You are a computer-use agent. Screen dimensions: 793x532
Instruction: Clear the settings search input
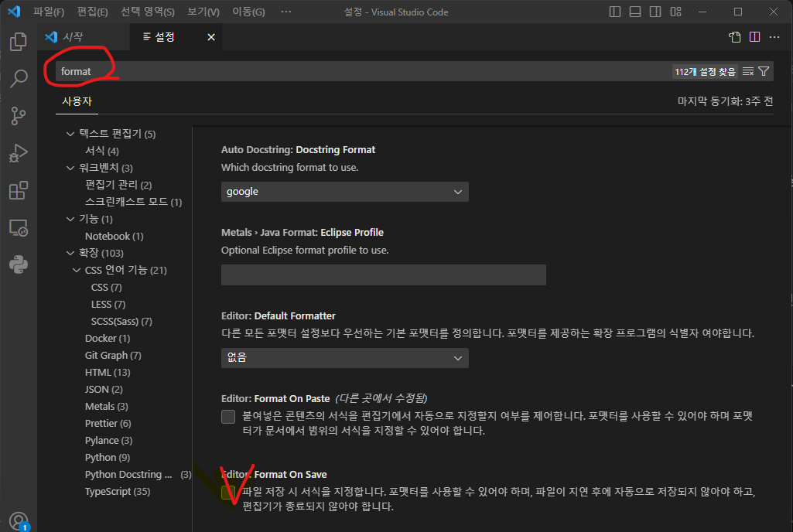tap(748, 71)
